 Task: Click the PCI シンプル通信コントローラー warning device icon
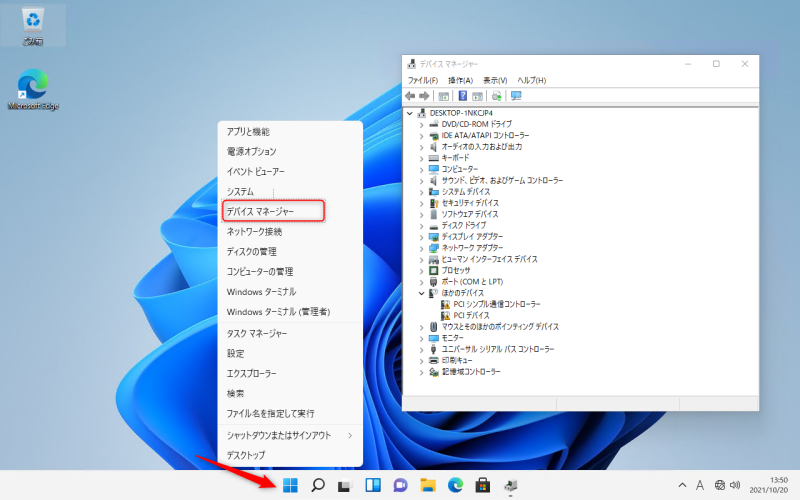tap(445, 304)
